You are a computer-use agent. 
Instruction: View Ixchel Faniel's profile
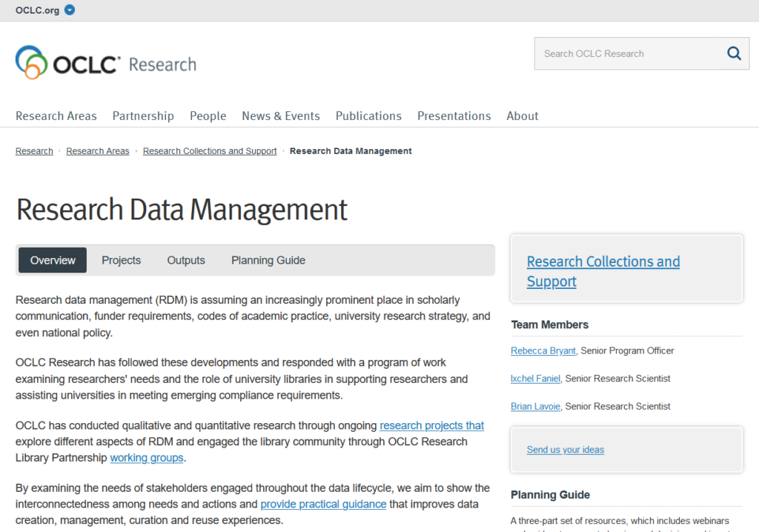[x=535, y=379]
